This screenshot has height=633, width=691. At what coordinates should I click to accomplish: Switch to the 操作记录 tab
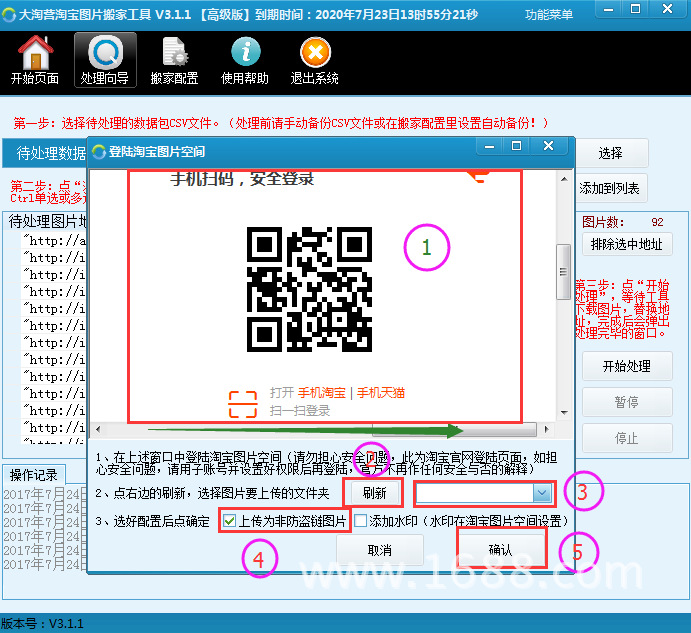click(34, 475)
